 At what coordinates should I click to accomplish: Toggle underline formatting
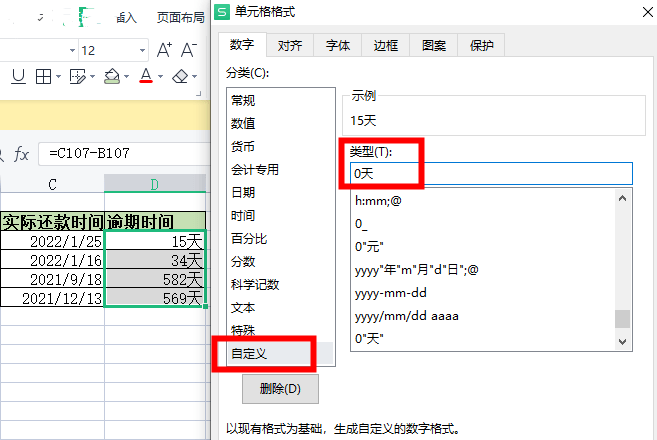pyautogui.click(x=18, y=76)
